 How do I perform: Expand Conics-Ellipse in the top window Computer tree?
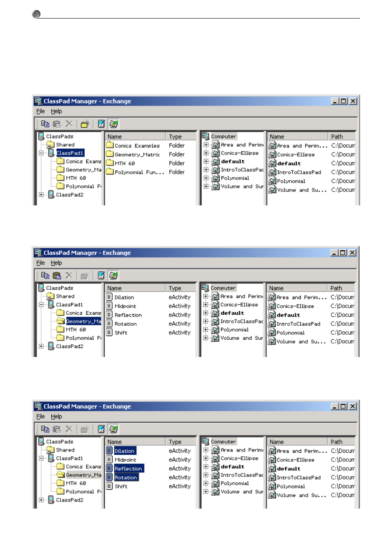[x=206, y=153]
